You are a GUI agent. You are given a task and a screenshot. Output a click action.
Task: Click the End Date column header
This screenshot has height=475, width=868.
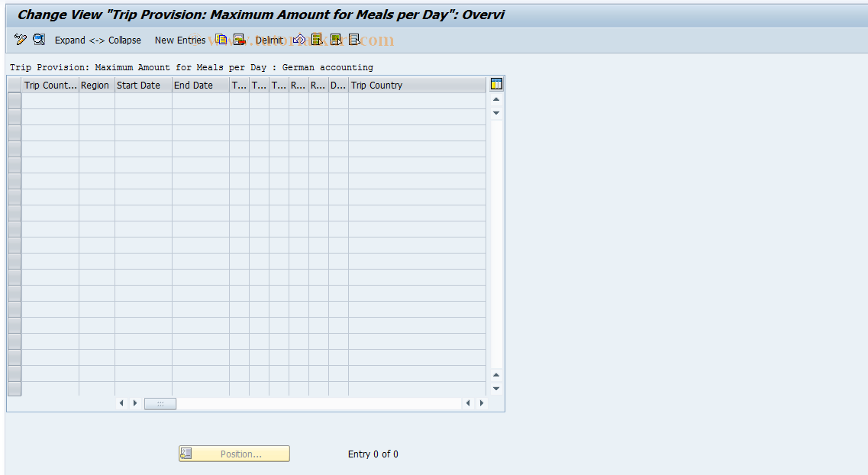(x=201, y=86)
